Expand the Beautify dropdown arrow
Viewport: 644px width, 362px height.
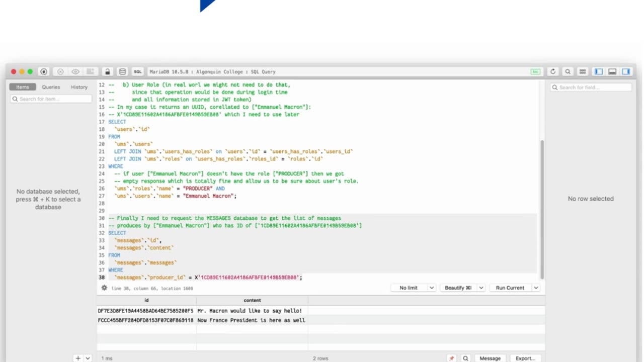tap(481, 288)
